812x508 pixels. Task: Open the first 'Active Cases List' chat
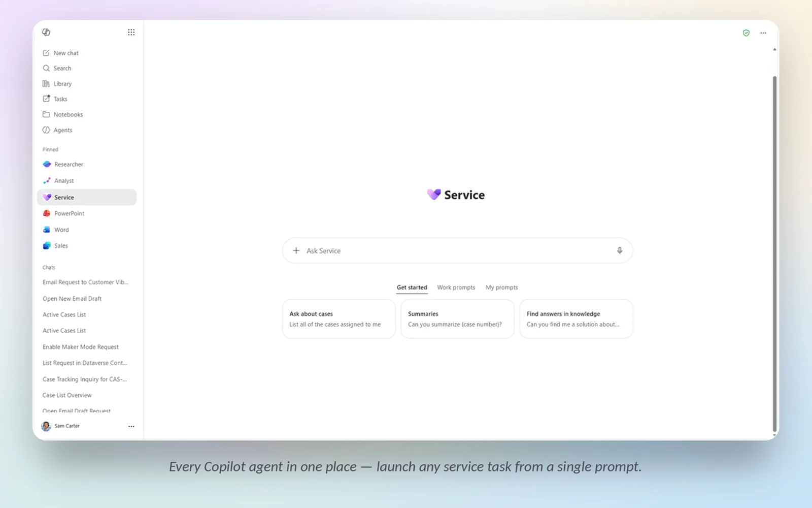[x=64, y=315]
